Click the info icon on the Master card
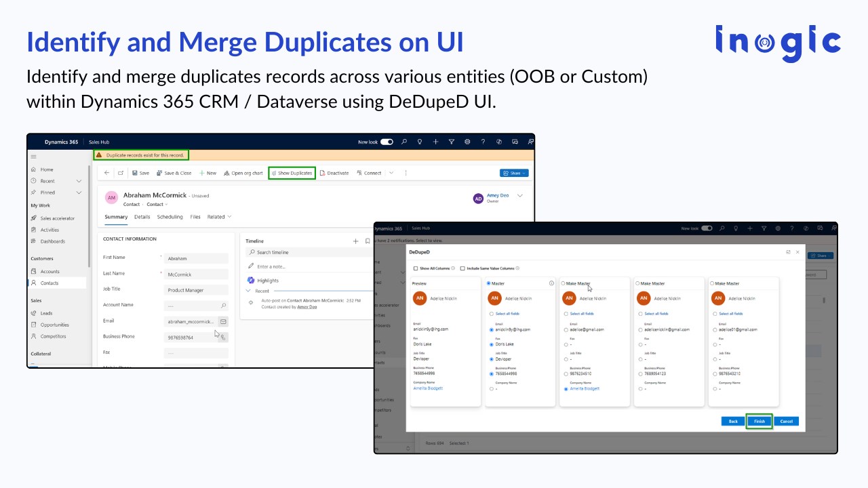868x488 pixels. coord(551,283)
